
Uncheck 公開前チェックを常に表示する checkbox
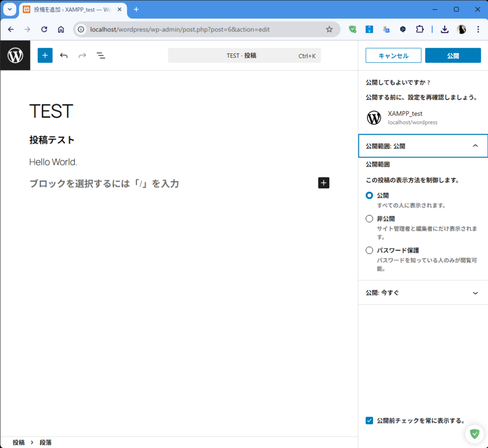pyautogui.click(x=369, y=420)
